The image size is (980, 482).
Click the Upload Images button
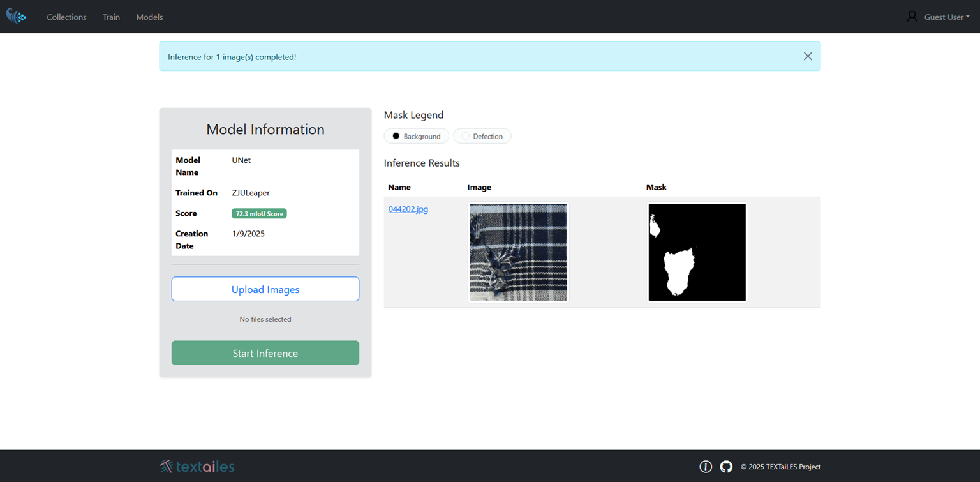pyautogui.click(x=265, y=289)
